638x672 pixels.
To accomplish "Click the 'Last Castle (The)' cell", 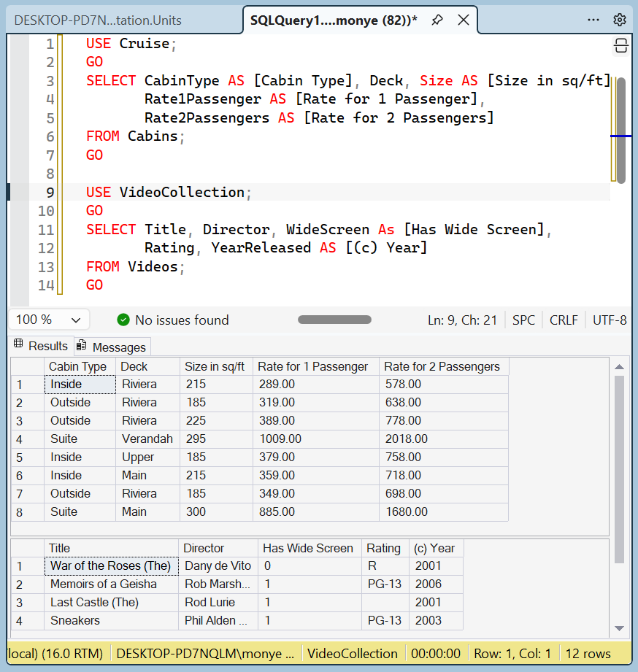I will [x=111, y=603].
